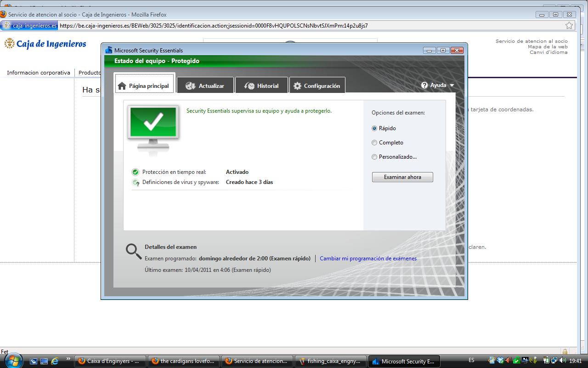Switch to Caixa d'Enginyers Firefox taskbar button
This screenshot has height=368, width=588.
click(x=110, y=361)
